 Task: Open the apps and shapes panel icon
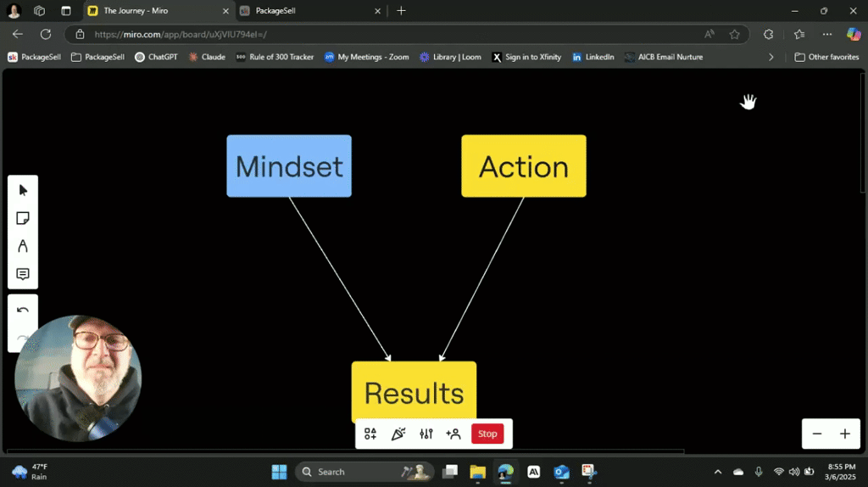tap(370, 434)
